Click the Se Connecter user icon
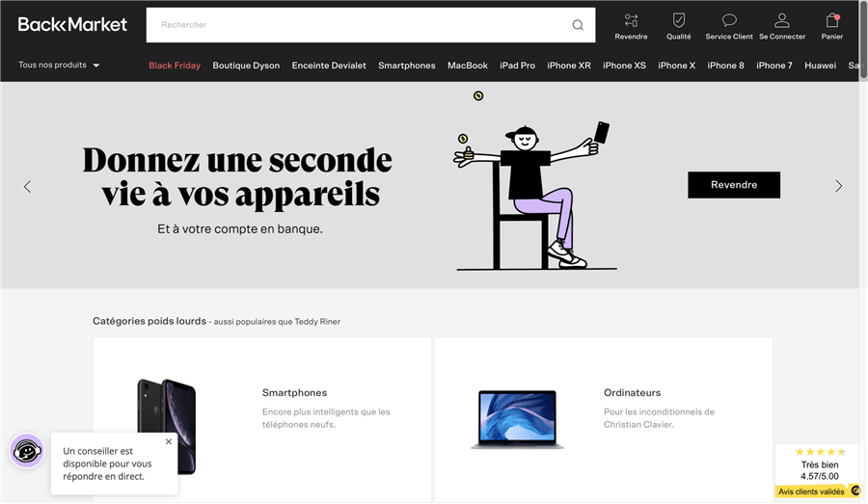The width and height of the screenshot is (868, 504). pos(781,20)
